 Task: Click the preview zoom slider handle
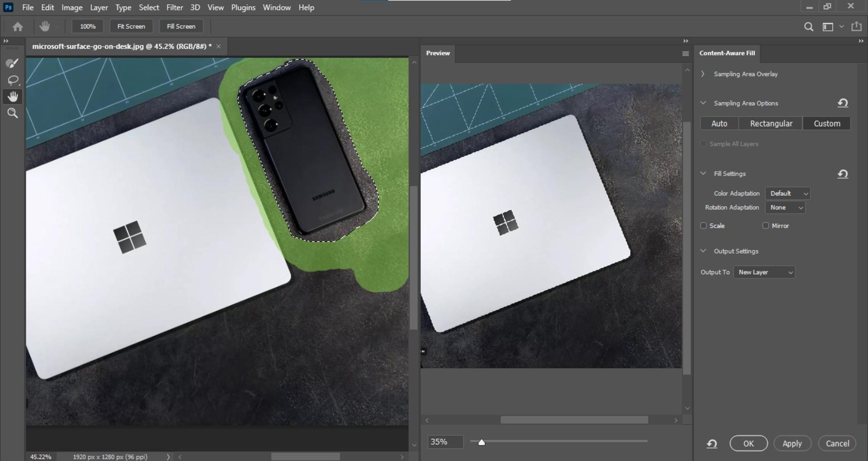[x=481, y=442]
